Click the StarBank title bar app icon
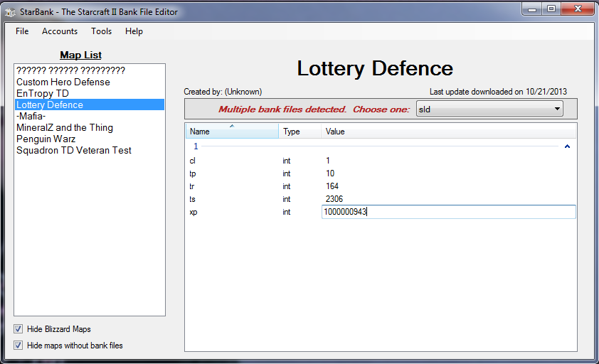Image resolution: width=599 pixels, height=364 pixels. click(x=10, y=12)
